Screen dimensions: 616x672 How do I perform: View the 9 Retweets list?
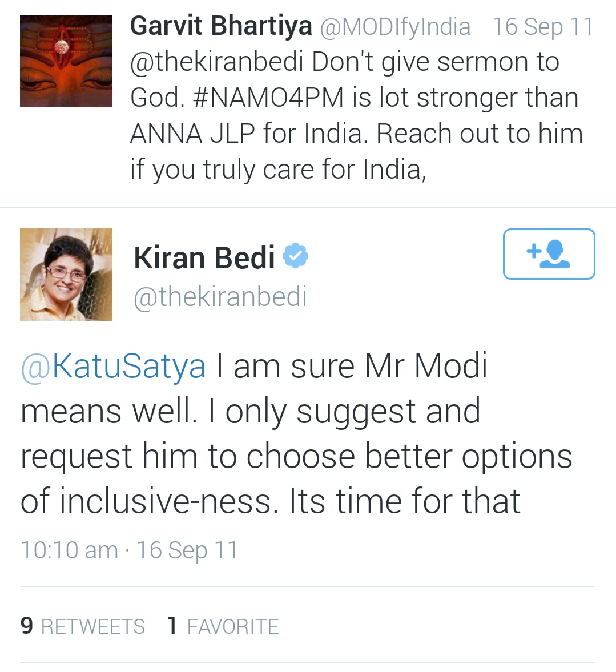83,626
